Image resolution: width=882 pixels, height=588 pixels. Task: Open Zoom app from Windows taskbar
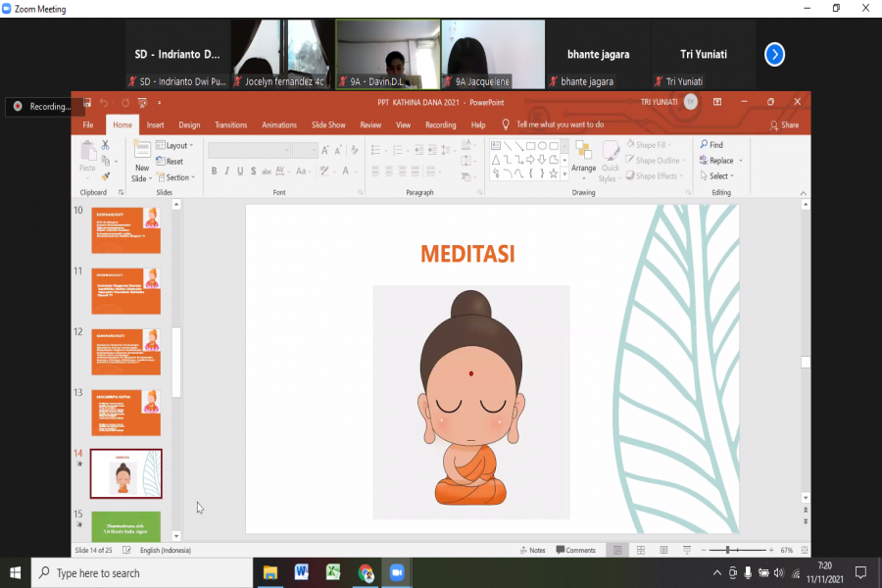point(397,572)
